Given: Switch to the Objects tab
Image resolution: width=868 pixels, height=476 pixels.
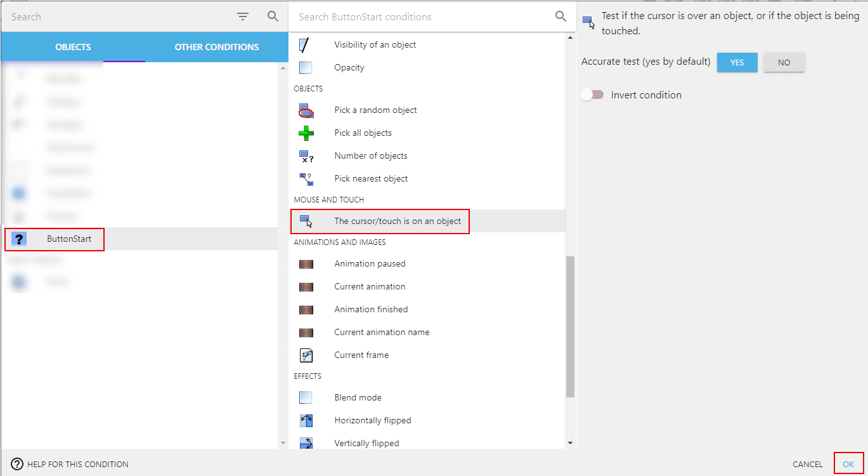Looking at the screenshot, I should (x=73, y=47).
